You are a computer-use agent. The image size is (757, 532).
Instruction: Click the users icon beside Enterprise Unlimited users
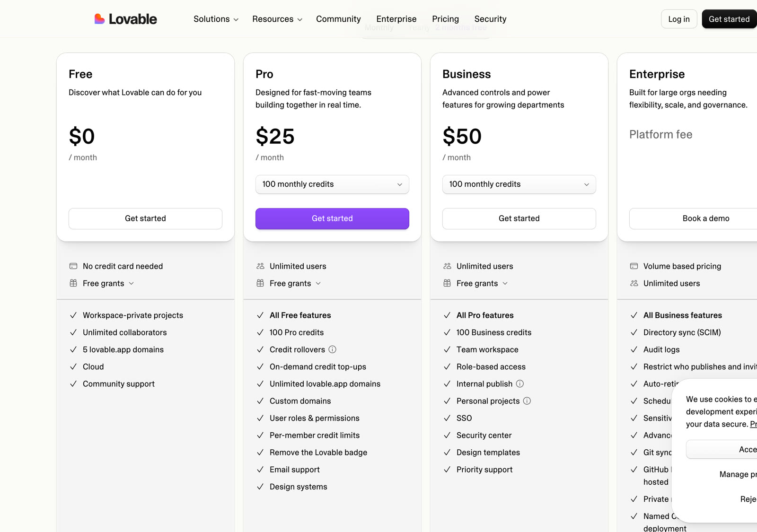point(634,283)
